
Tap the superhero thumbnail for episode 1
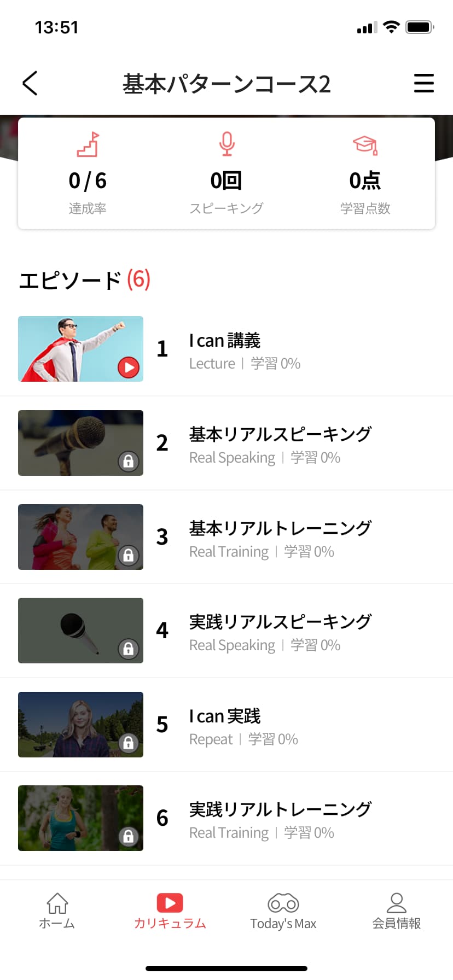click(80, 349)
